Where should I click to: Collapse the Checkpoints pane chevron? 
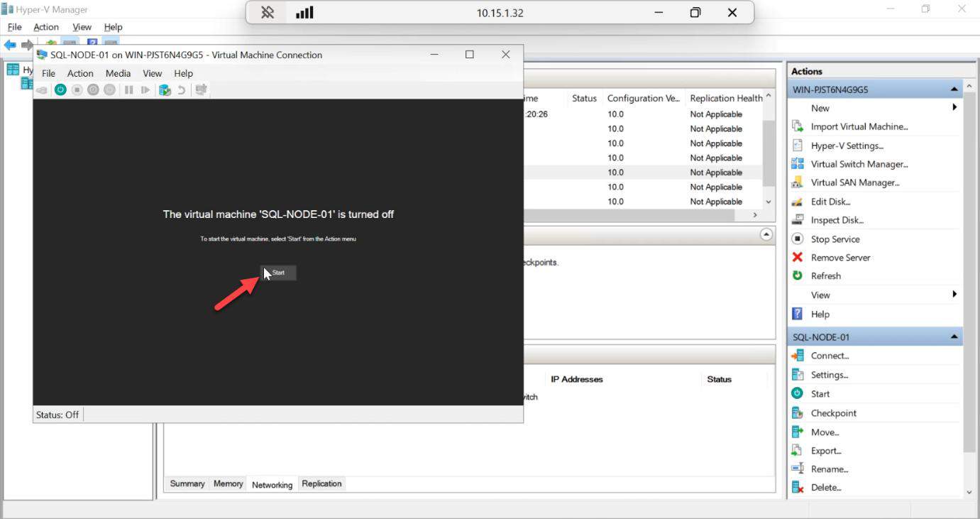point(766,234)
